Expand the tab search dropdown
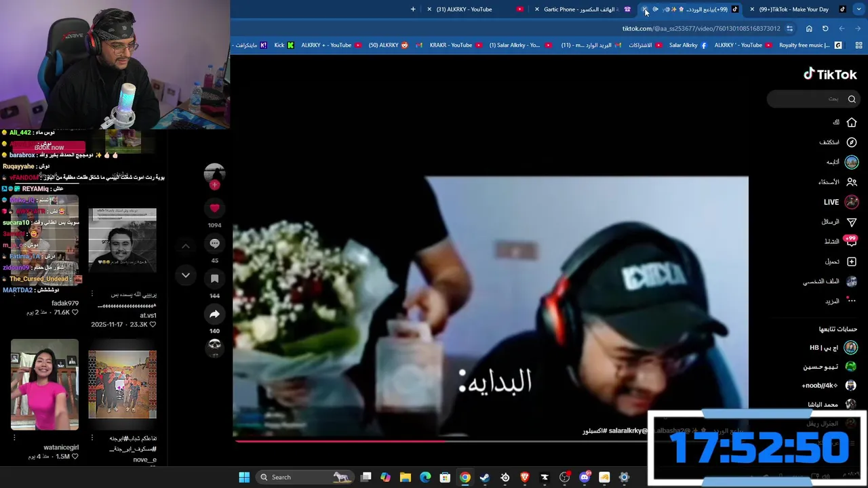This screenshot has width=868, height=488. point(859,9)
